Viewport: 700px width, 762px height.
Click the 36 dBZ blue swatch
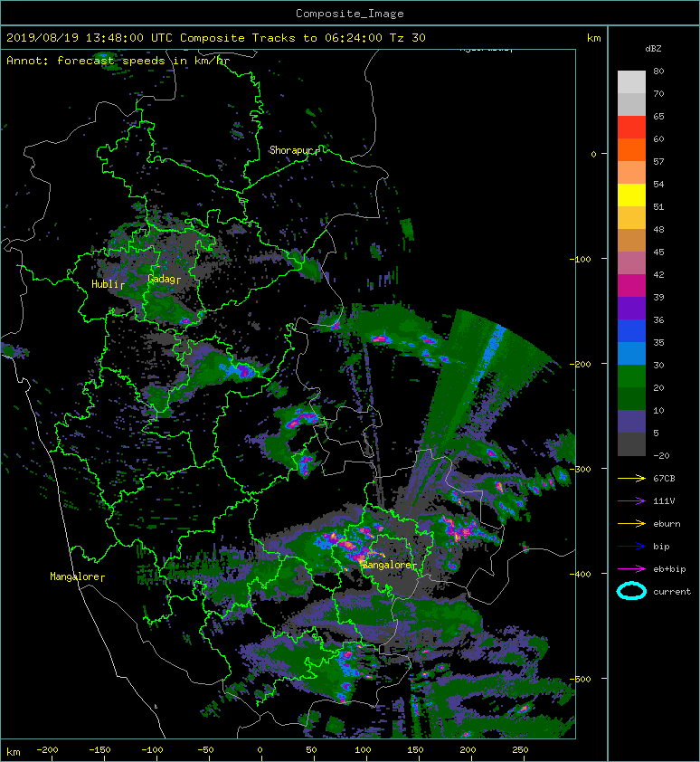coord(631,330)
